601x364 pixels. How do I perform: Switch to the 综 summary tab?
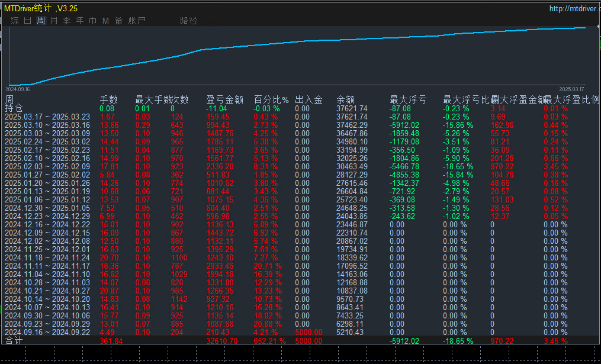click(x=15, y=21)
